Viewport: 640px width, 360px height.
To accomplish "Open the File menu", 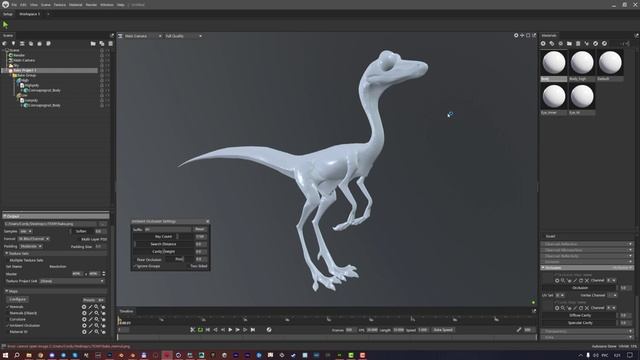I will (x=14, y=5).
